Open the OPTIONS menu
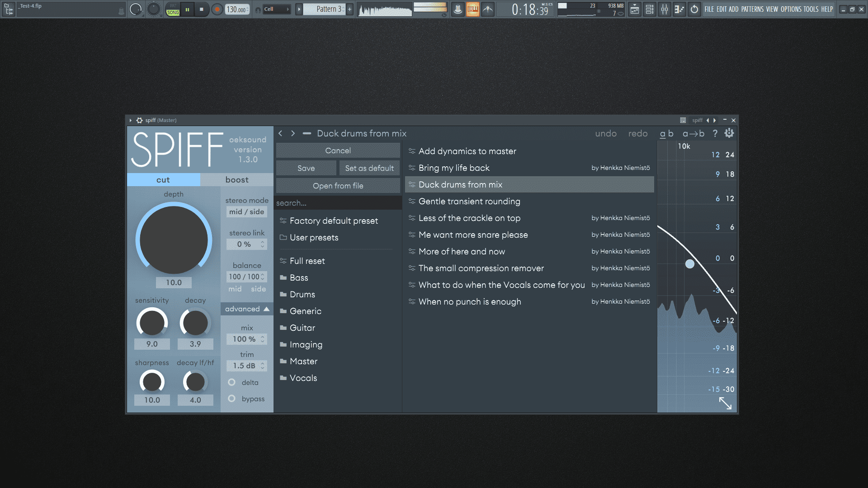The image size is (868, 488). (x=791, y=9)
